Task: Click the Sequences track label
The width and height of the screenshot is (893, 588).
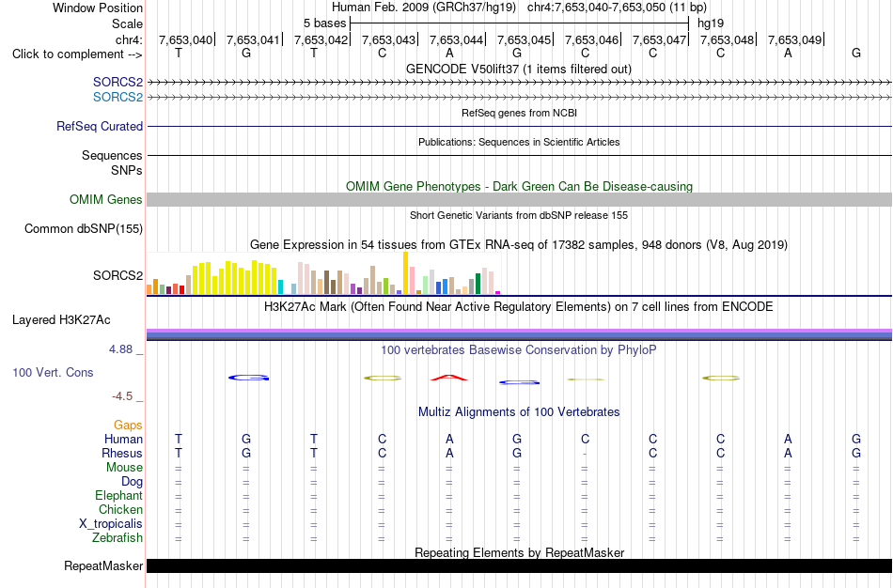Action: (112, 155)
